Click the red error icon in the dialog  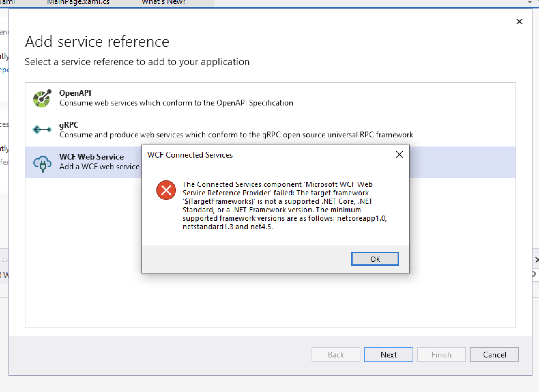point(166,190)
